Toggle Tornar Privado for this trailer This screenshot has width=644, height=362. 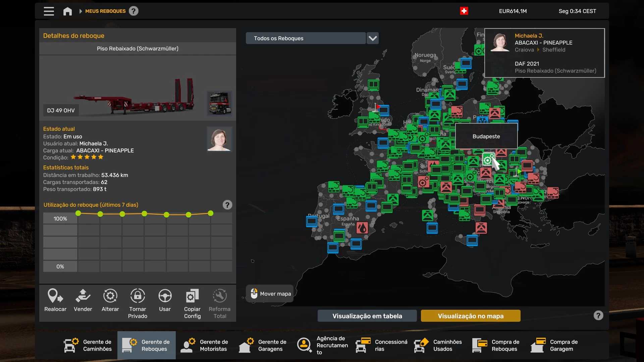(138, 296)
